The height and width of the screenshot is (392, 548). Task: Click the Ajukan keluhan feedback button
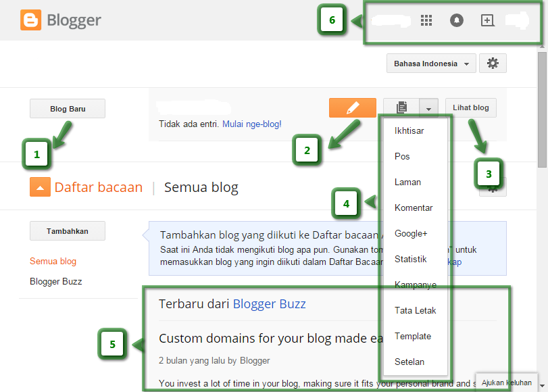click(507, 383)
